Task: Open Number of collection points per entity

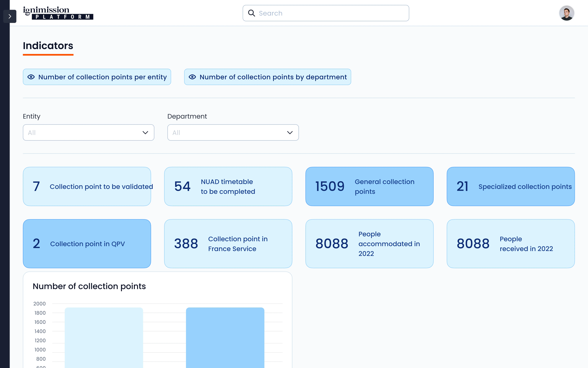Action: pyautogui.click(x=97, y=77)
